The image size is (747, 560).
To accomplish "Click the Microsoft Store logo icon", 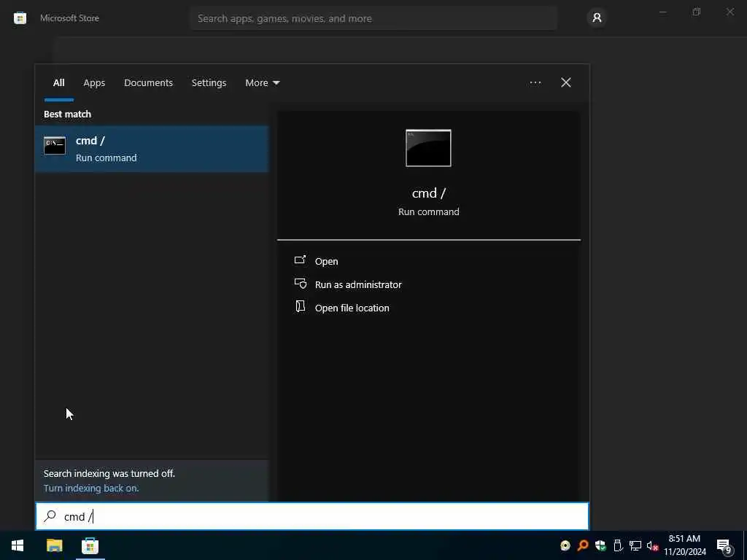I will 20,18.
